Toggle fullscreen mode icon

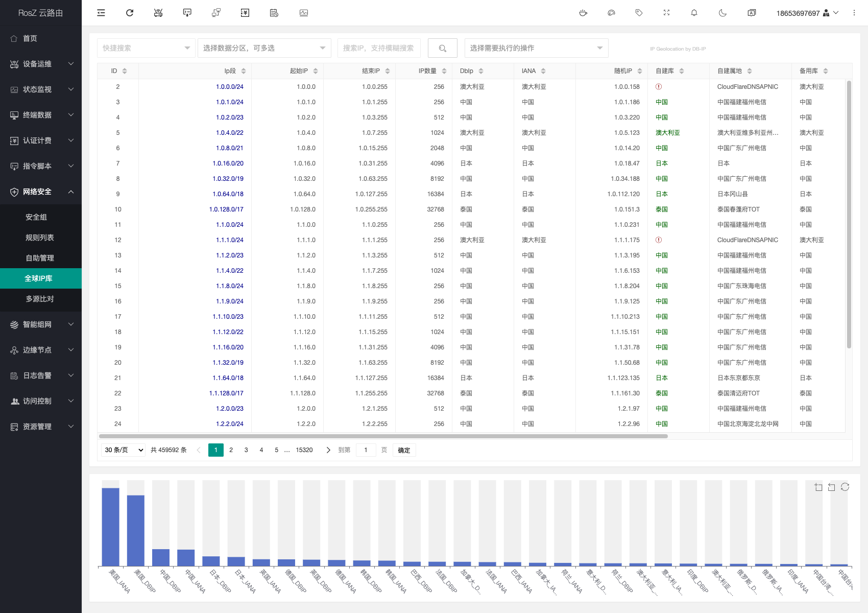[666, 13]
